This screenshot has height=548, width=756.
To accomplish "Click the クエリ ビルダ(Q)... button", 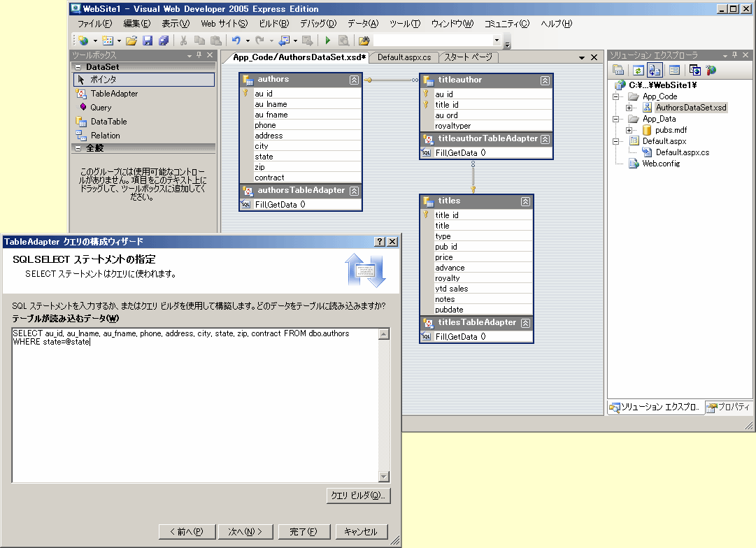I will [x=358, y=496].
